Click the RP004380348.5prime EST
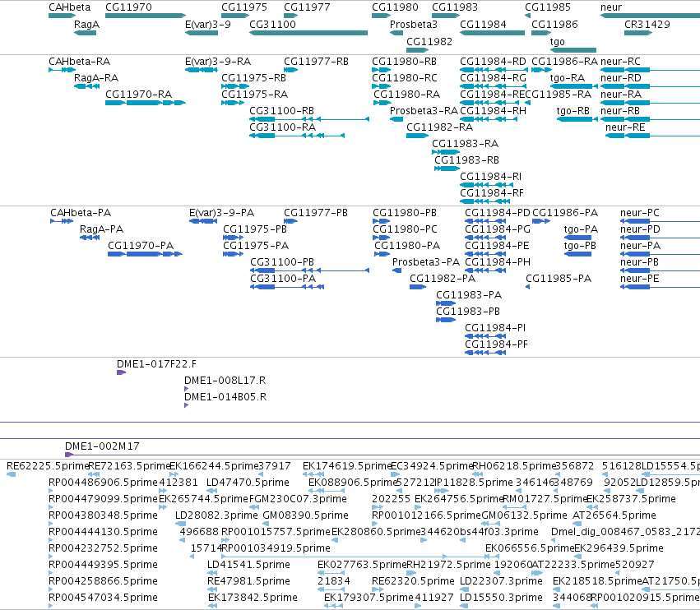The image size is (700, 610). tap(50, 524)
